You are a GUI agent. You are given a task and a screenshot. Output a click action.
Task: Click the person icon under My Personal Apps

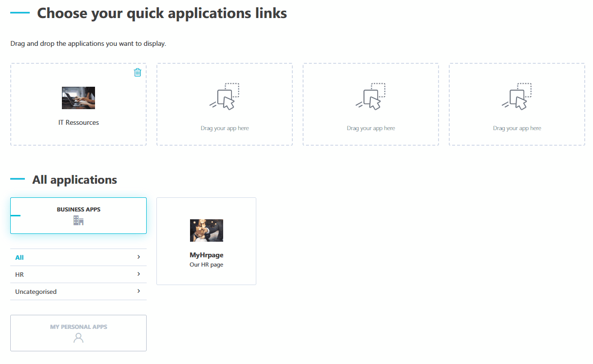(x=78, y=338)
